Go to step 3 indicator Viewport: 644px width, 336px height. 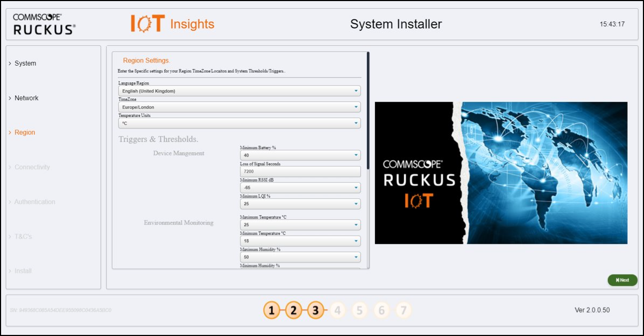[x=315, y=310]
